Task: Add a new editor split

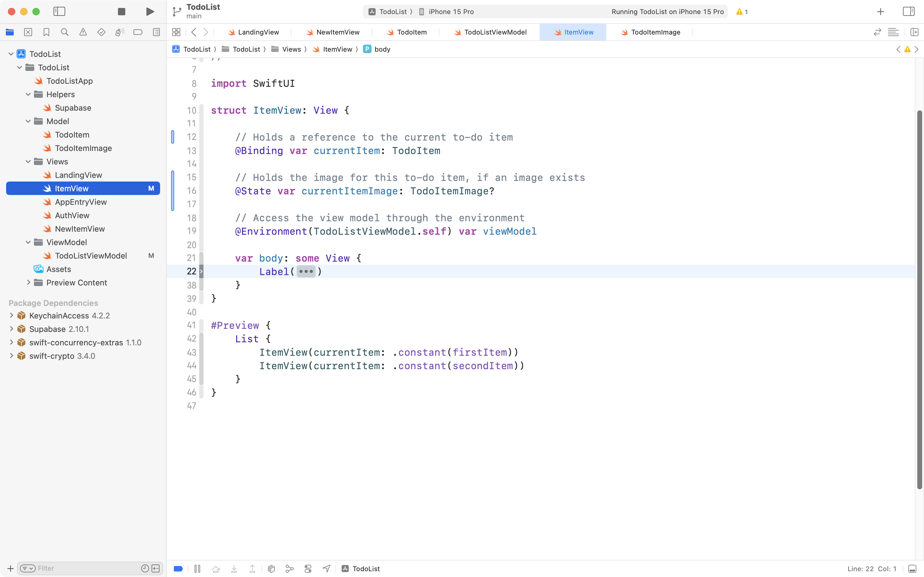Action: (x=915, y=32)
